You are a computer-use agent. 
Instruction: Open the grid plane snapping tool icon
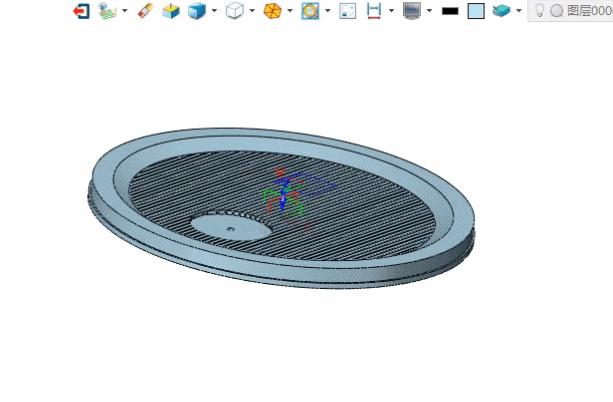coord(108,11)
